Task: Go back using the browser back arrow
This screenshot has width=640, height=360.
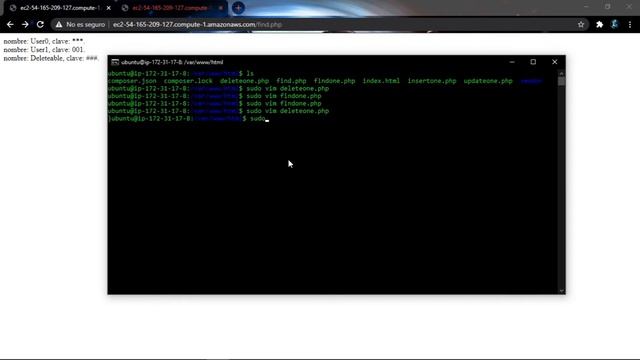Action: [10, 24]
